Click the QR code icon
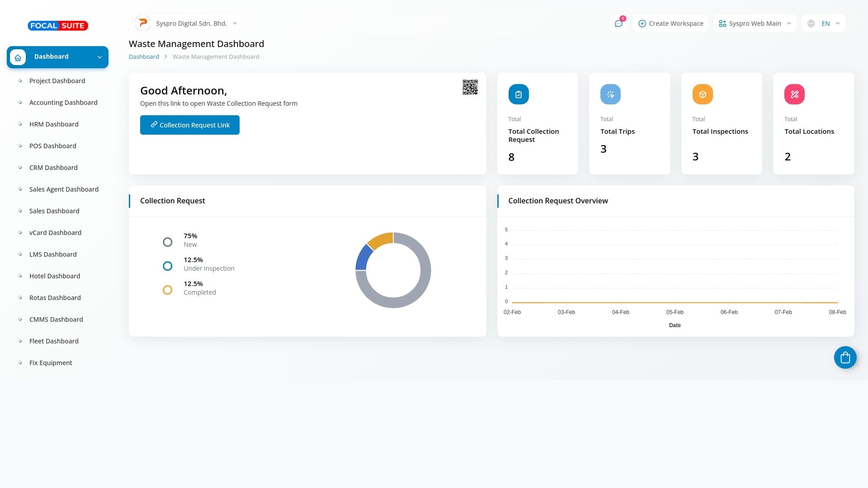Viewport: 868px width, 488px height. click(x=470, y=87)
